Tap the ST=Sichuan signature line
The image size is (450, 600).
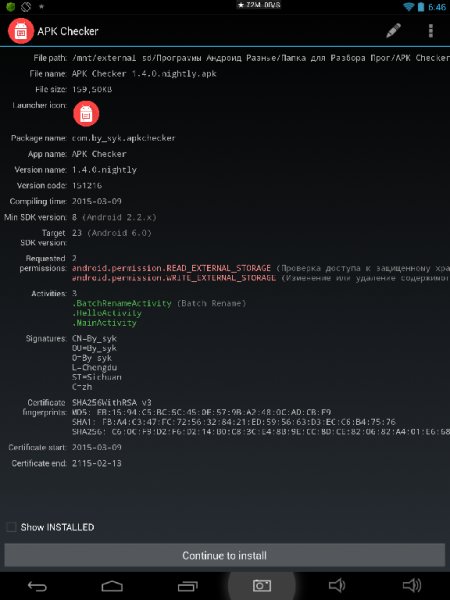(97, 377)
